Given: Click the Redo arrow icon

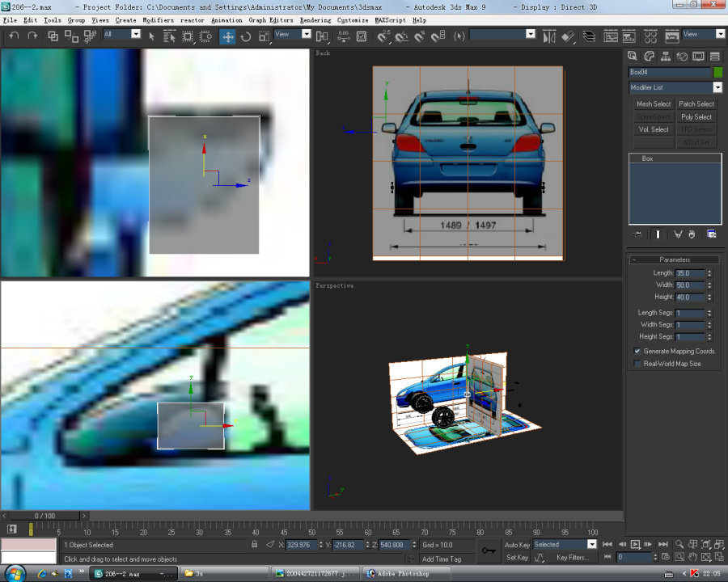Looking at the screenshot, I should click(x=32, y=36).
